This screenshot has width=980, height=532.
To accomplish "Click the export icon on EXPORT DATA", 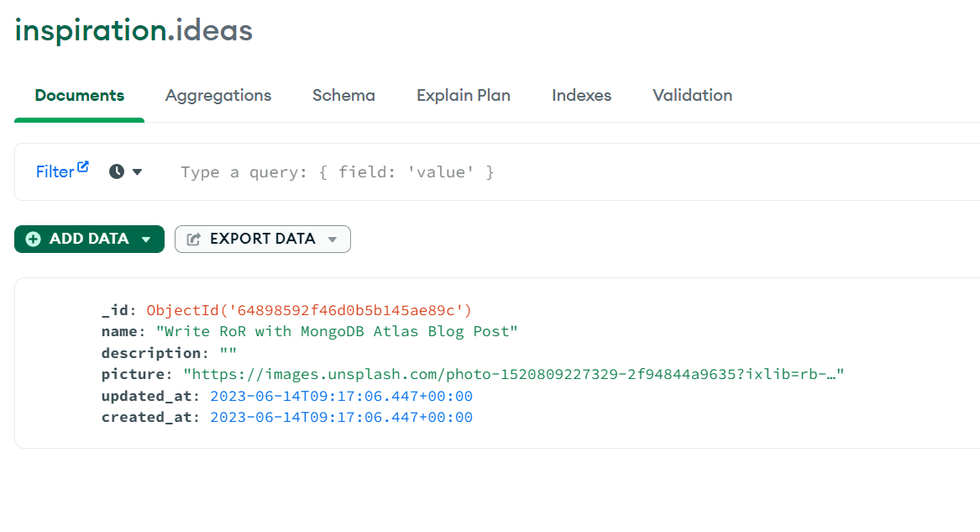I will point(193,239).
